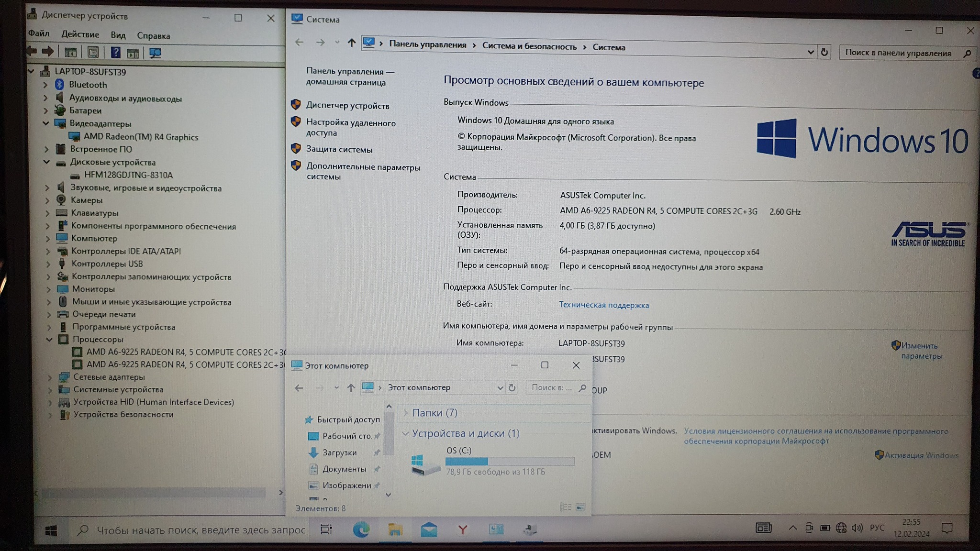
Task: Open Mail app from the taskbar
Action: tap(429, 529)
